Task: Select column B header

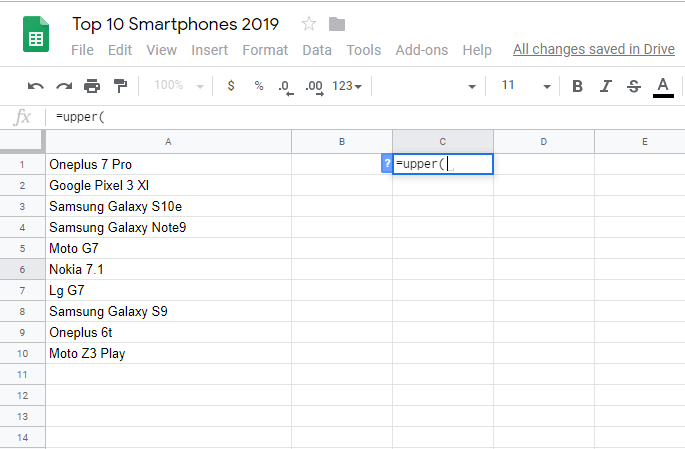Action: pos(342,142)
